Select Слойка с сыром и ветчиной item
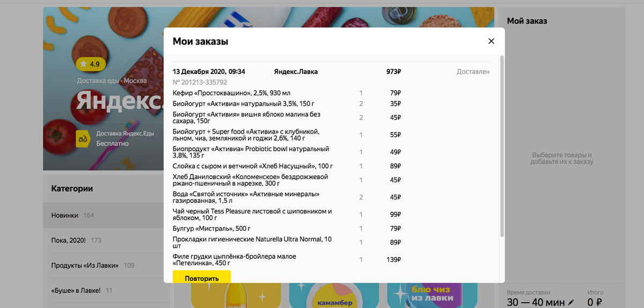This screenshot has height=308, width=644. coord(287,166)
